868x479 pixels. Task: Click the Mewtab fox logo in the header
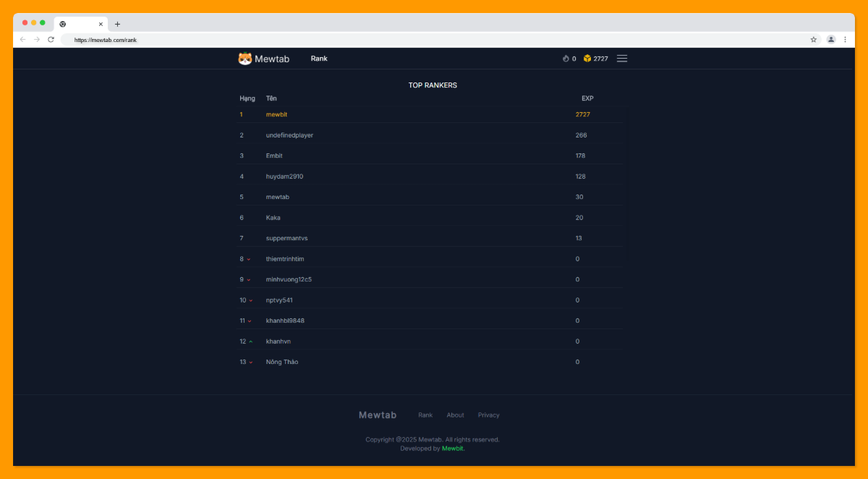pyautogui.click(x=244, y=58)
